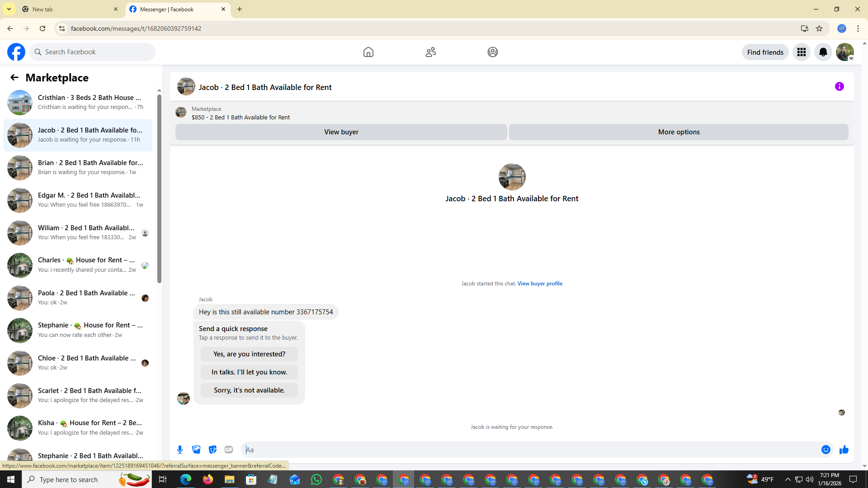Open Scarlet's 2 Bed 1 Bath conversation
Image resolution: width=868 pixels, height=488 pixels.
click(x=78, y=396)
